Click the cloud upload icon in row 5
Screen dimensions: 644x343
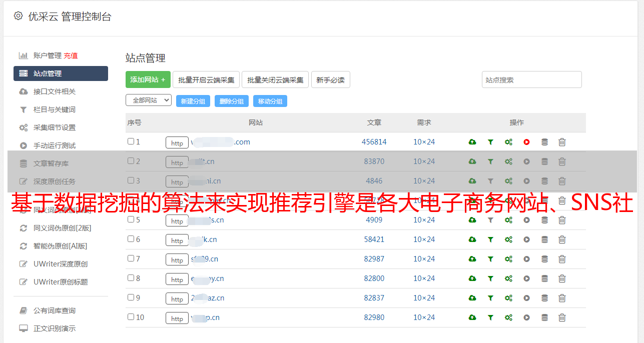[472, 220]
